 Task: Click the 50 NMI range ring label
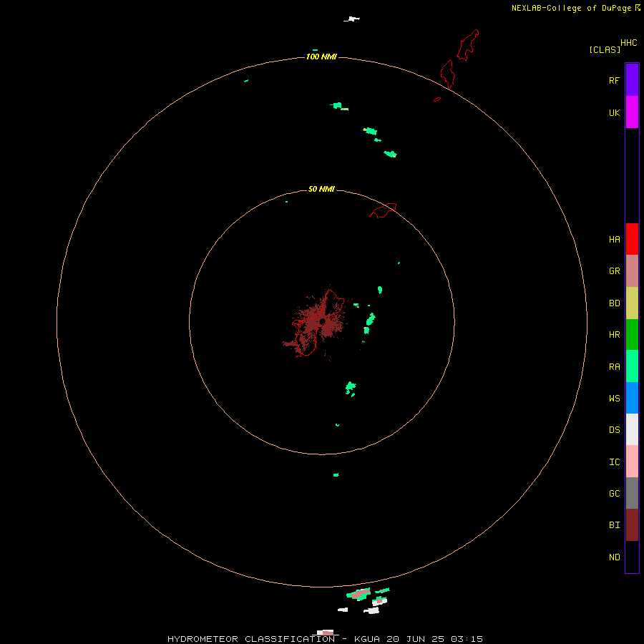321,189
